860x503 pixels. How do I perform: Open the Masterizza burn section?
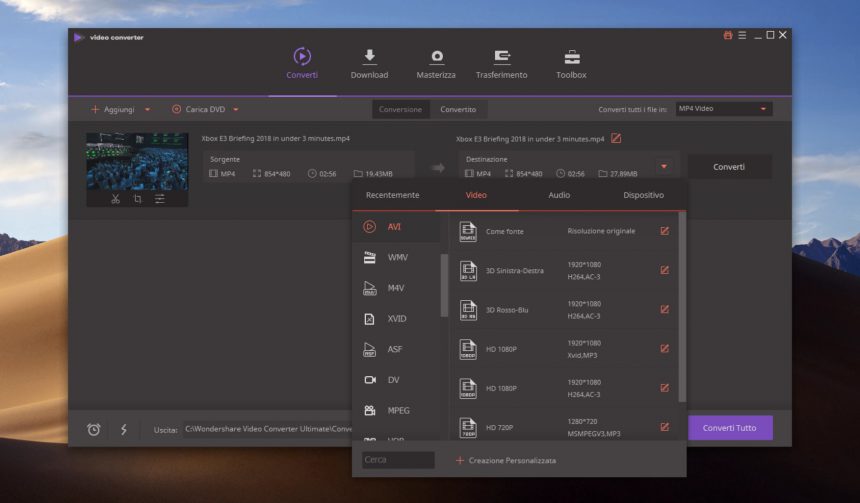point(436,64)
